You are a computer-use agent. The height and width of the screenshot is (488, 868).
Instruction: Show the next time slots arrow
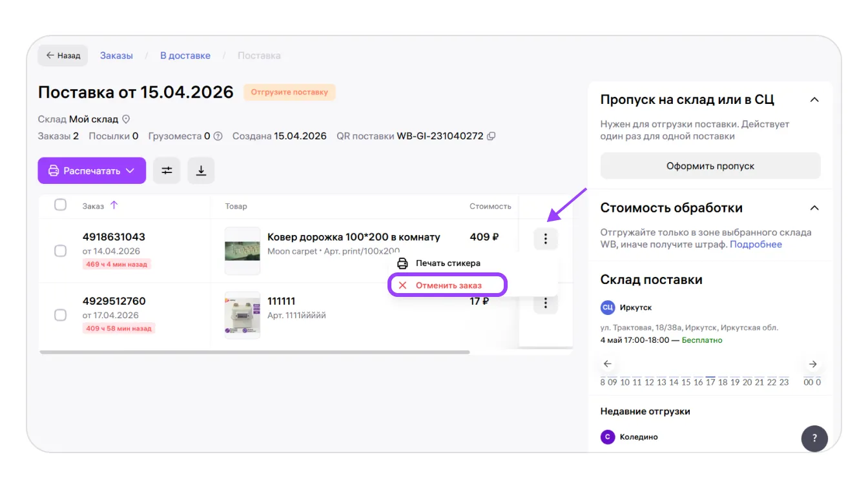click(813, 364)
